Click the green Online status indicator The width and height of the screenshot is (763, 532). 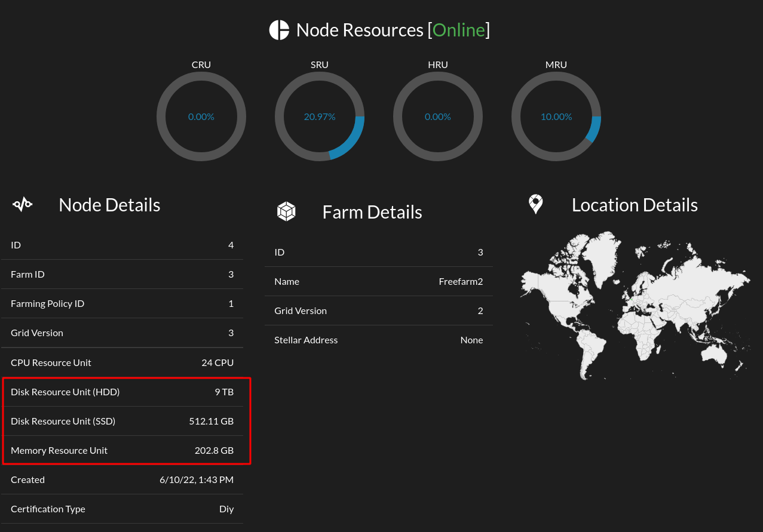coord(459,29)
